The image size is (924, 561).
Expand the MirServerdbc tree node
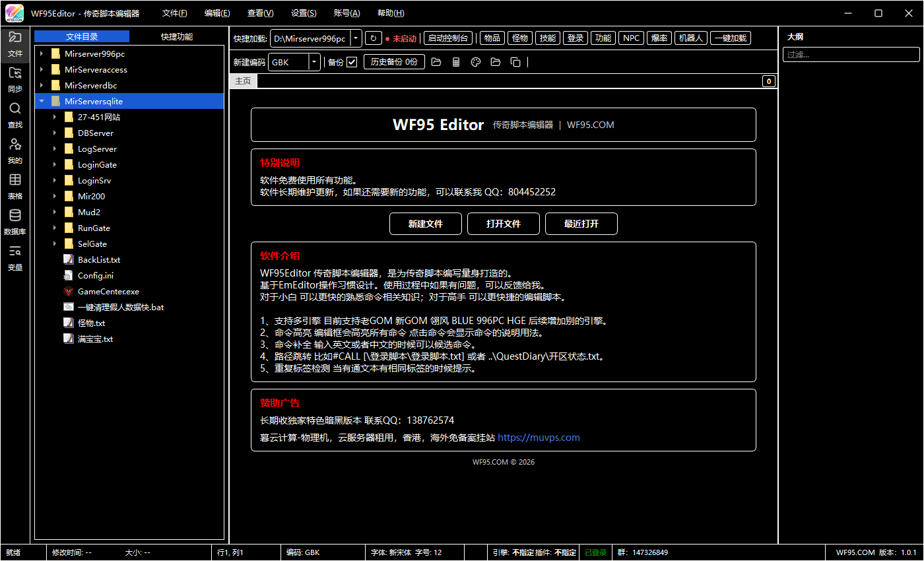tap(42, 85)
